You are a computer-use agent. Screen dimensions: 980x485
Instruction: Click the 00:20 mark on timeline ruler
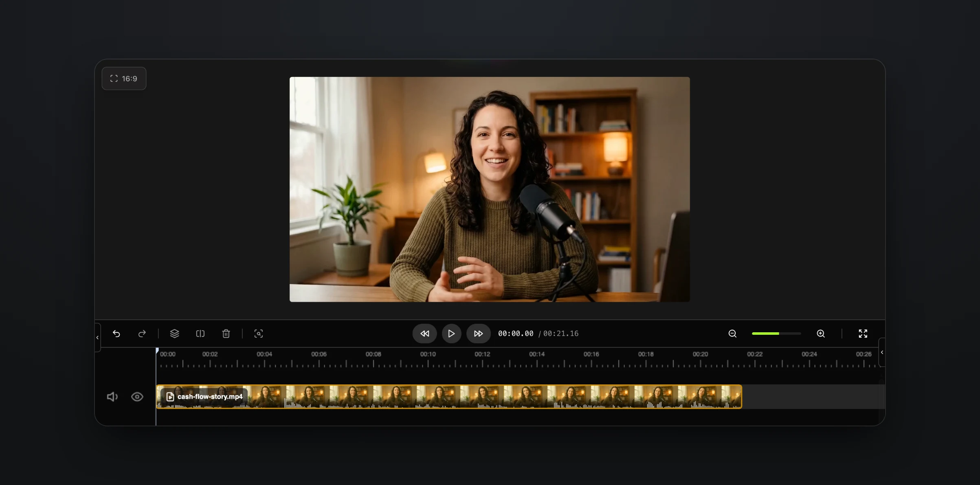(700, 354)
